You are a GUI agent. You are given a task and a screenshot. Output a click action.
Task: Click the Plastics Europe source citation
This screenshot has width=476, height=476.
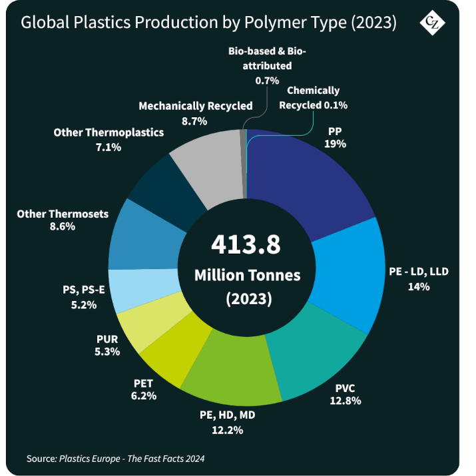(115, 459)
